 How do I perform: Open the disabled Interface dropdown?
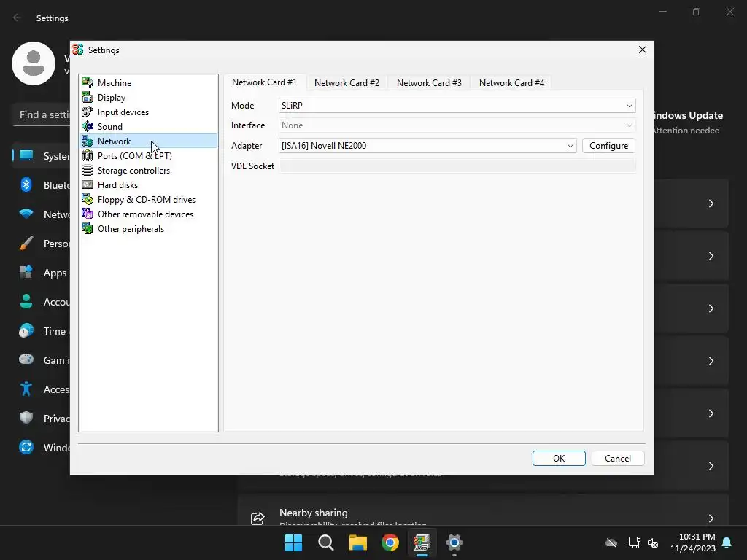457,125
